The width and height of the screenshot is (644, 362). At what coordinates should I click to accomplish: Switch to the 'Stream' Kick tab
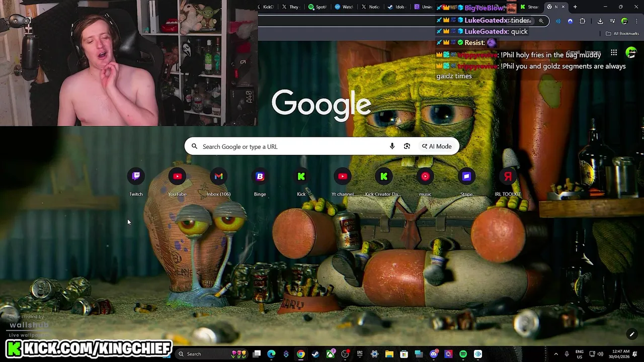coord(530,7)
